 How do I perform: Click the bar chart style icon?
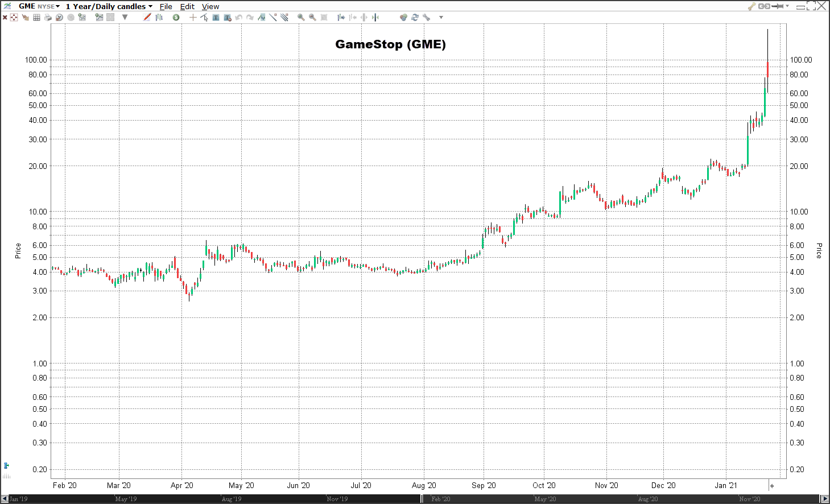(x=159, y=17)
